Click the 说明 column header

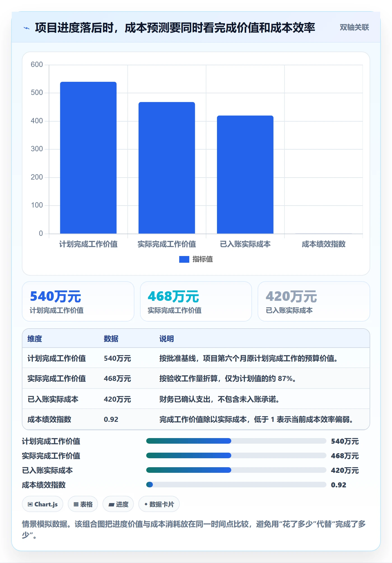click(167, 339)
